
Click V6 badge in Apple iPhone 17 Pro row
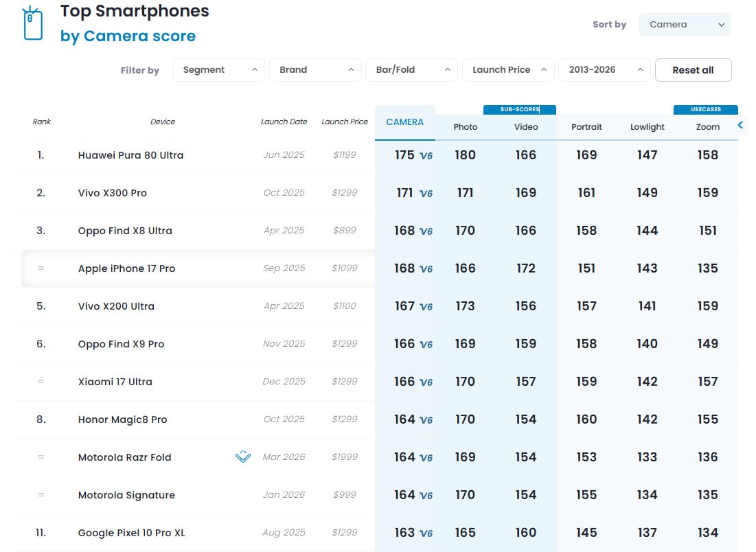[426, 269]
